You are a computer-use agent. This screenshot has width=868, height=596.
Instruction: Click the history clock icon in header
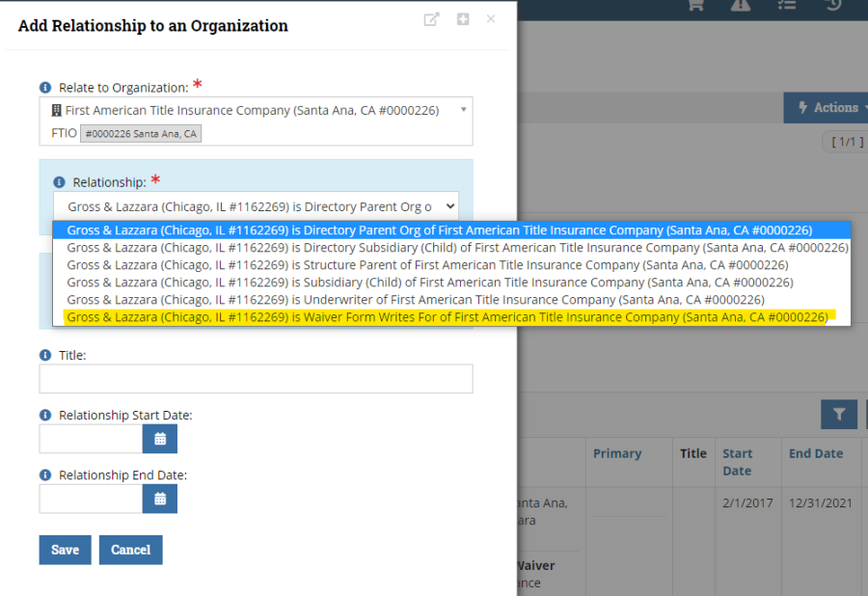(833, 5)
